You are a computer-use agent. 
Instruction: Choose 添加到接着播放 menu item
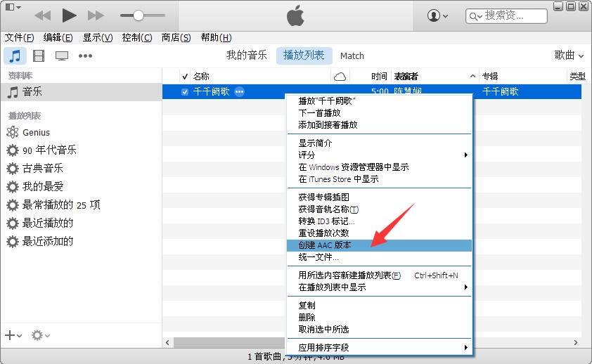tap(380, 125)
